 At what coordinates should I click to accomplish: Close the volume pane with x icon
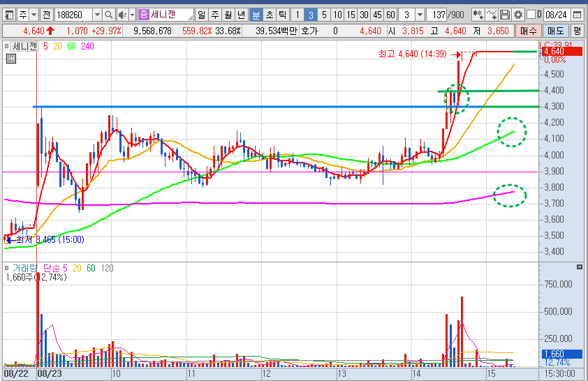[580, 267]
